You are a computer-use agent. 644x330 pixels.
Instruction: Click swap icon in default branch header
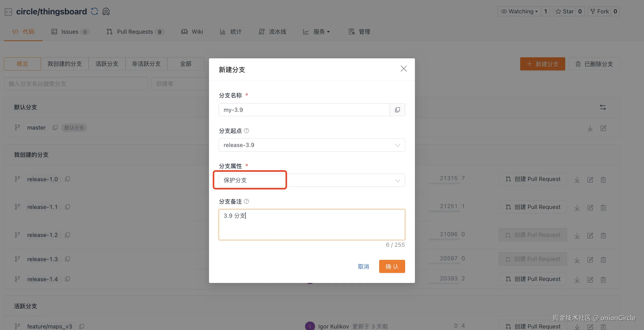(x=603, y=107)
